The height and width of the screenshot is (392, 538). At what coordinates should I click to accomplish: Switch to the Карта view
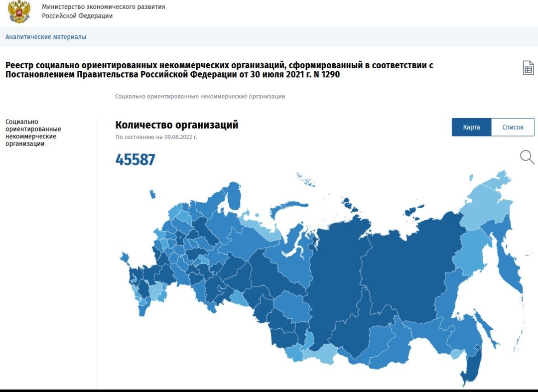pos(471,127)
